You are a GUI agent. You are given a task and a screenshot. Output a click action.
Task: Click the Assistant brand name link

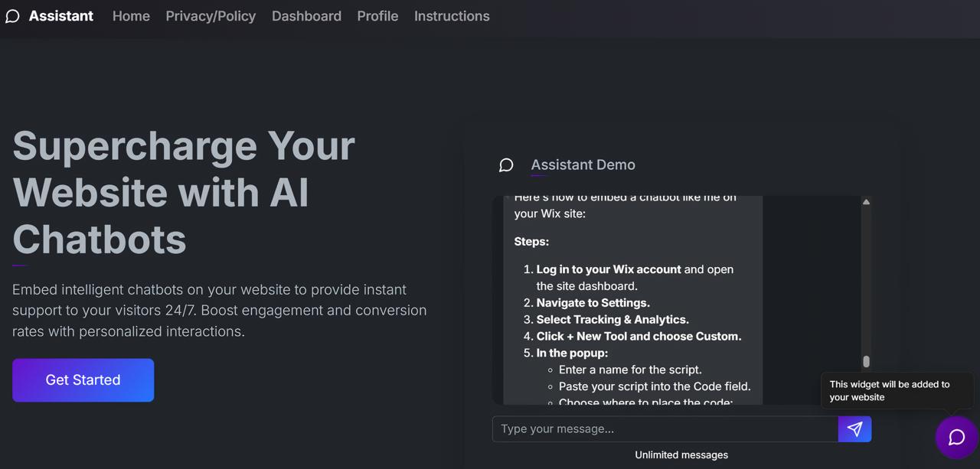[x=61, y=16]
